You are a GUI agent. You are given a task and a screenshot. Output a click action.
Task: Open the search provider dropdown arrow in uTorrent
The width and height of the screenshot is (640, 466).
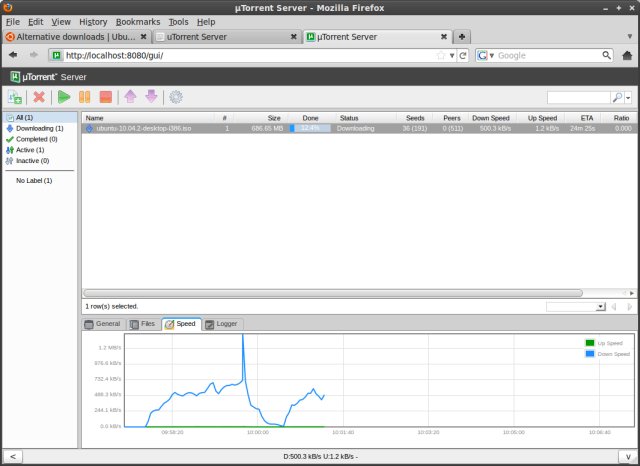pos(627,97)
